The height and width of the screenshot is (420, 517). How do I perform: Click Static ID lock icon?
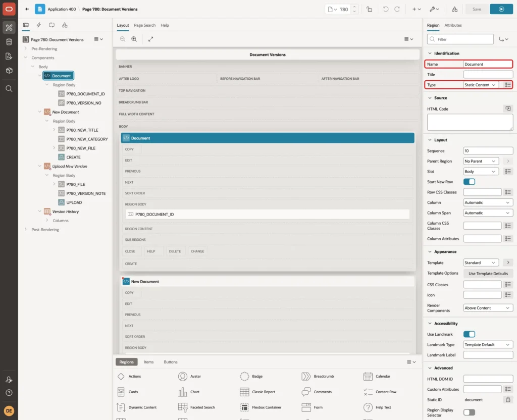pos(508,400)
